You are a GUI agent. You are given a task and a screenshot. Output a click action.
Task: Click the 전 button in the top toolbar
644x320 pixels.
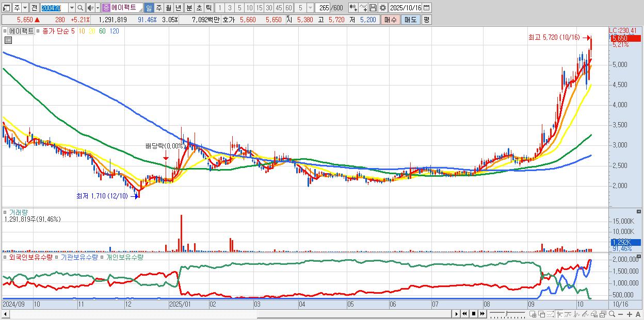point(34,8)
